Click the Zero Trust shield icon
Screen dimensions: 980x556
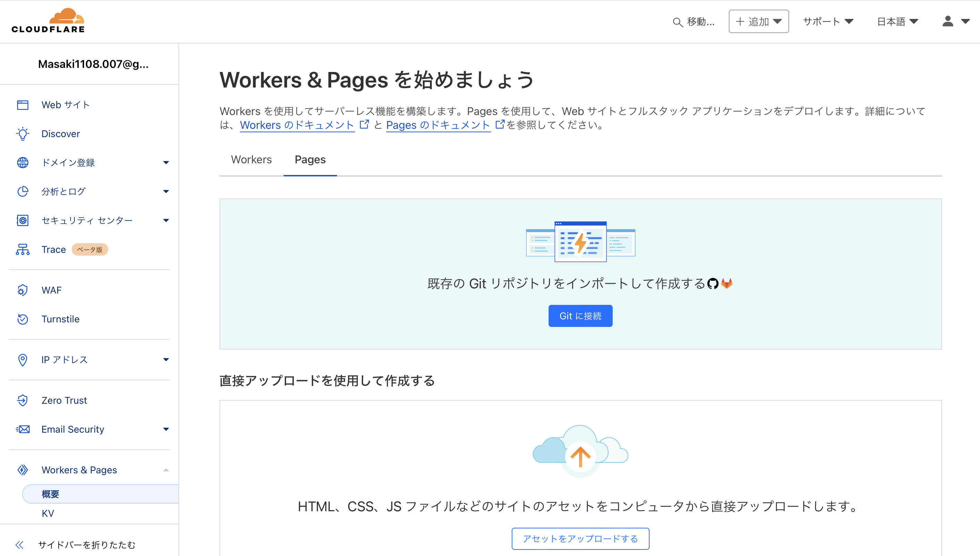(x=22, y=400)
